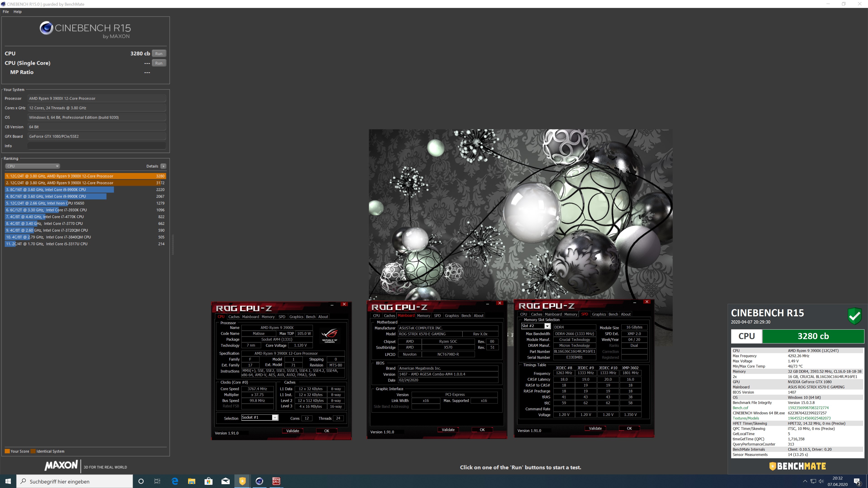Run the CPU benchmark
Screen dimensions: 868x488
tap(159, 54)
